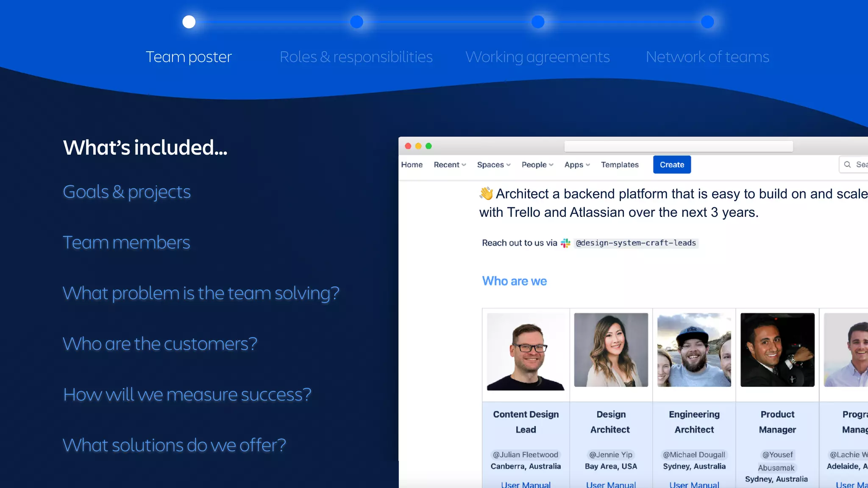This screenshot has height=488, width=868.
Task: Click the @Lachie mention tag
Action: point(848,455)
